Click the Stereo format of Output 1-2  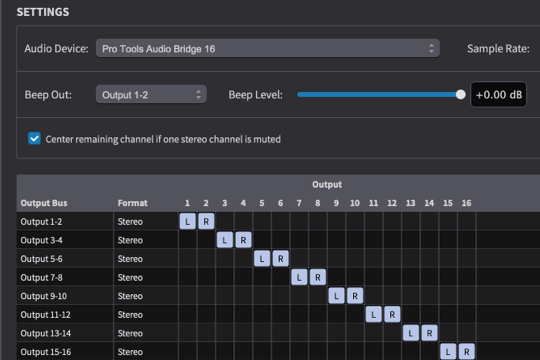click(130, 222)
